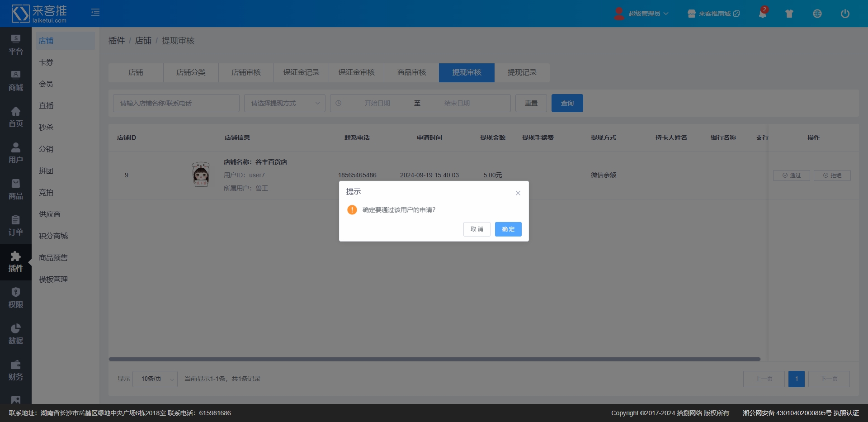868x422 pixels.
Task: Collapse the sidebar using the menu fold icon
Action: [95, 12]
